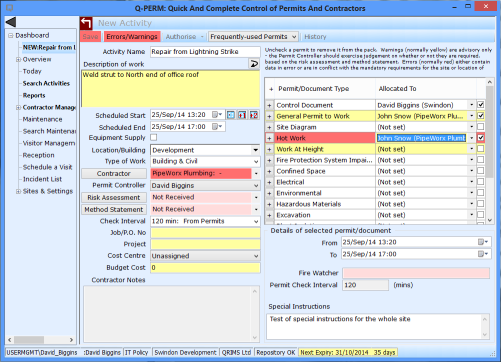Image resolution: width=501 pixels, height=362 pixels.
Task: Expand the Work At Height plus icon
Action: [x=269, y=149]
